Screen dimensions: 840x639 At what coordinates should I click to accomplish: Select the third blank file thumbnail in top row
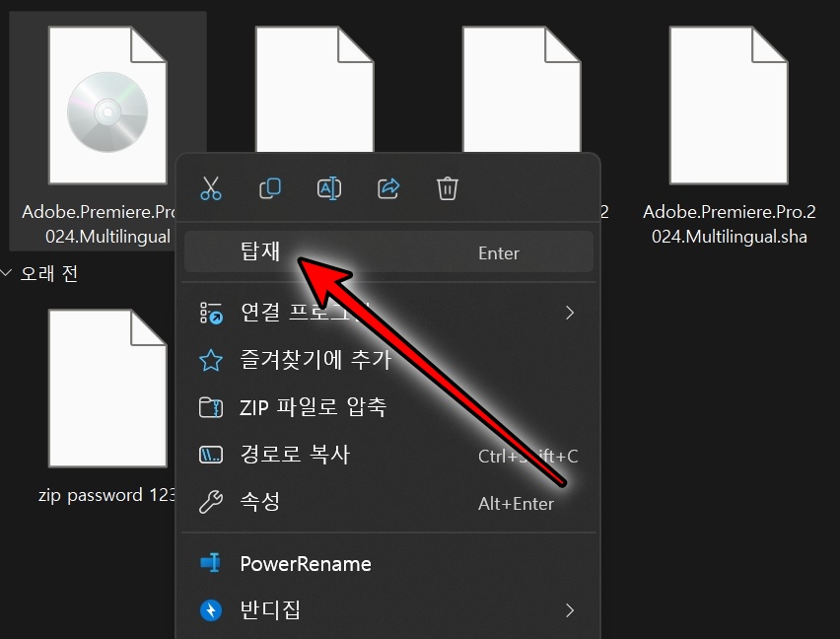click(x=522, y=90)
